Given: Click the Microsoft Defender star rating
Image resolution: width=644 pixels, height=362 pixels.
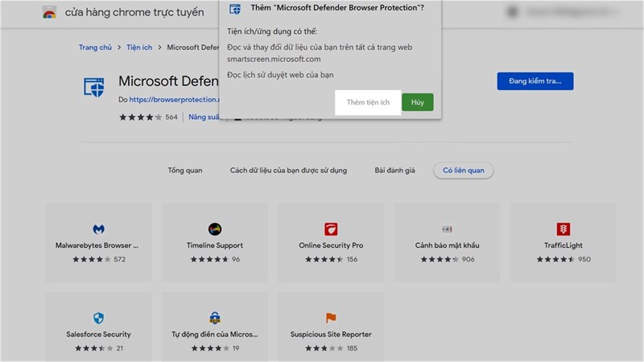Looking at the screenshot, I should click(140, 117).
